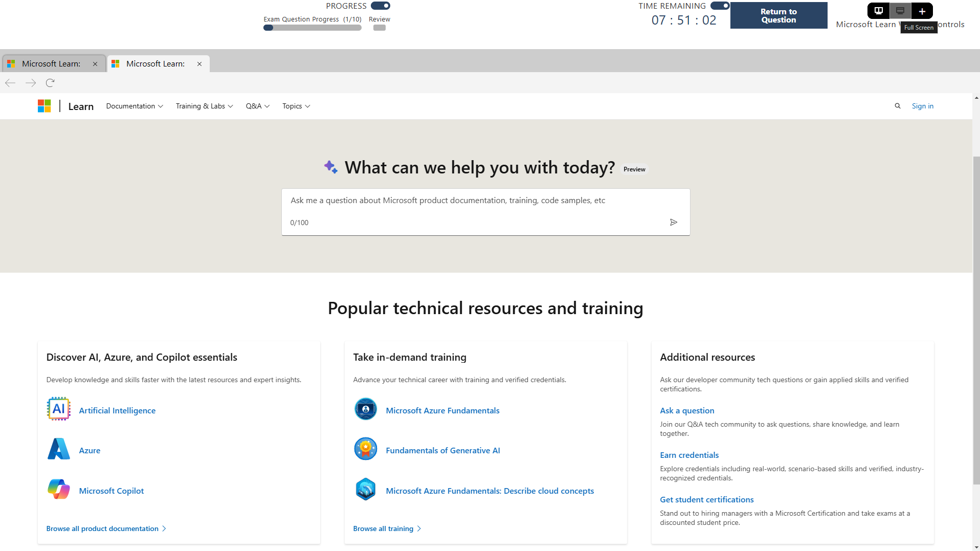980x551 pixels.
Task: Select the Artificial Intelligence icon
Action: 58,408
